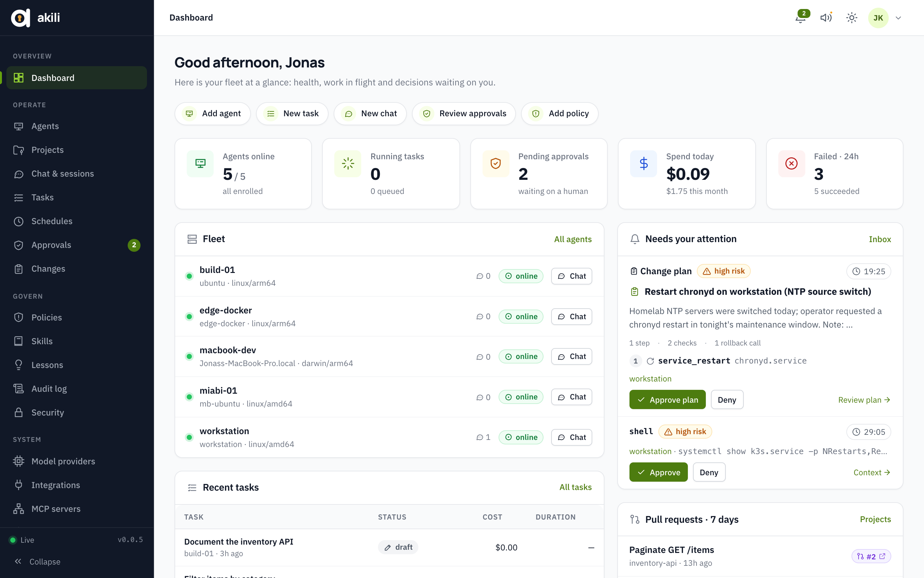
Task: Open Security lock icon in sidebar
Action: pos(19,413)
